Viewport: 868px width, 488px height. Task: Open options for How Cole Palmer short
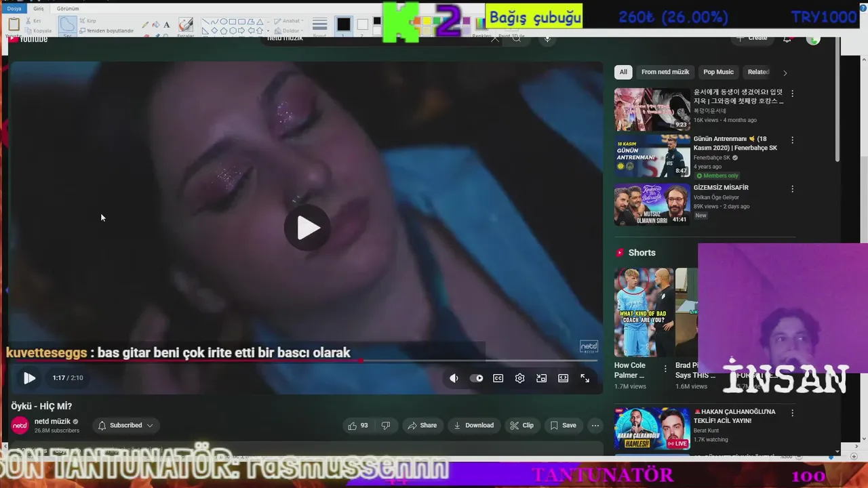click(665, 369)
